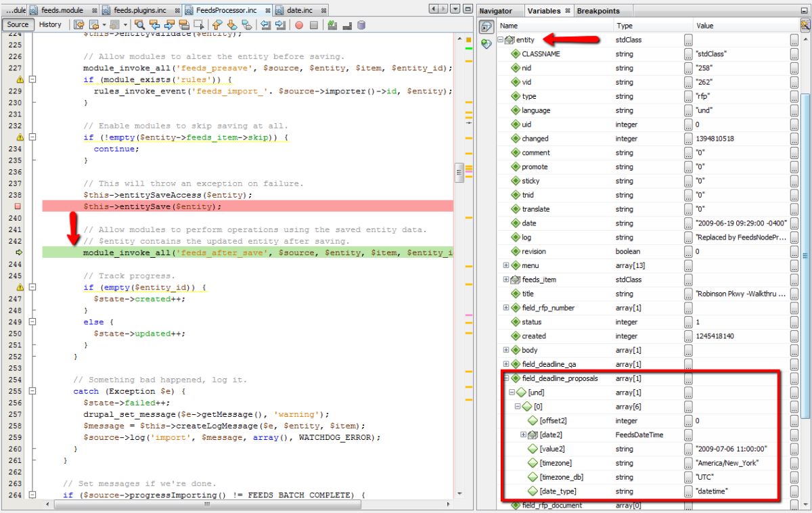The image size is (812, 513).
Task: Click the top icon in the Variables left sidebar
Action: [486, 26]
